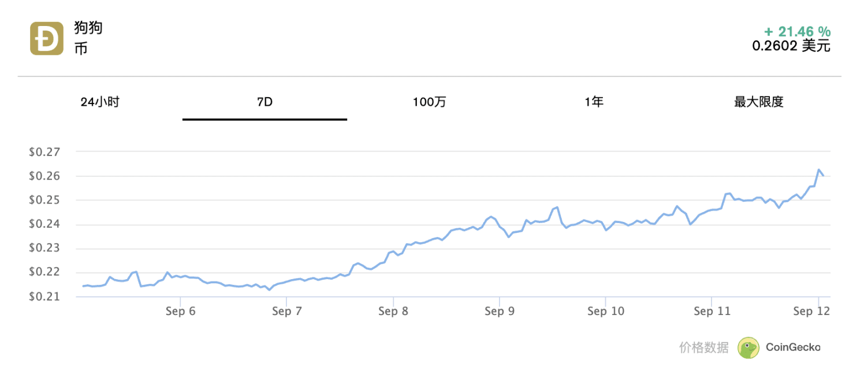Click the Sep 10 date marker
This screenshot has height=367, width=868.
606,312
